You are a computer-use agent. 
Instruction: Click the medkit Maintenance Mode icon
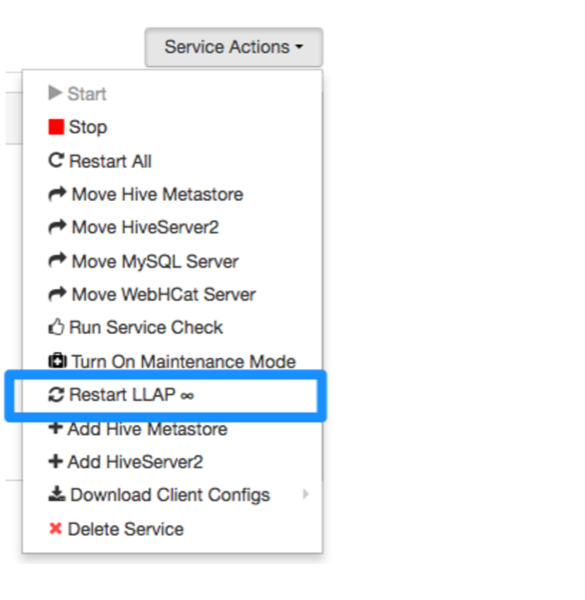click(57, 361)
